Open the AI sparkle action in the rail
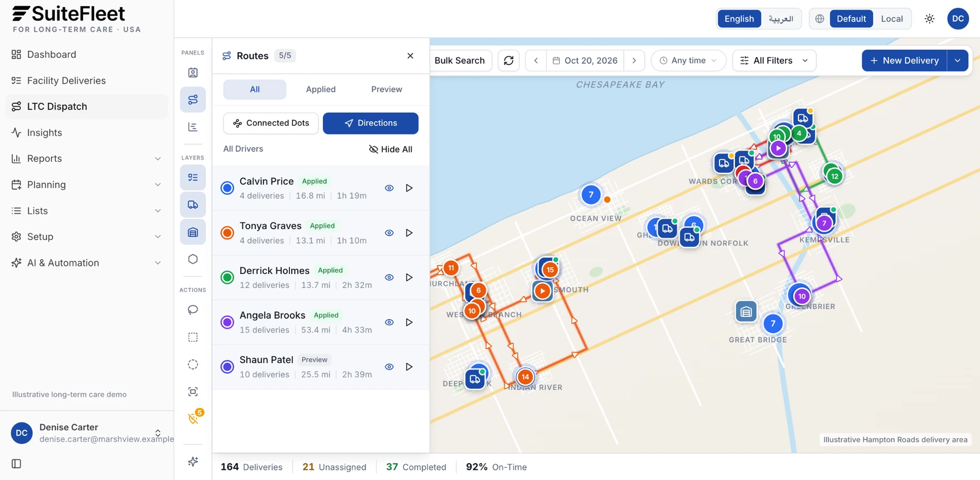 [193, 462]
